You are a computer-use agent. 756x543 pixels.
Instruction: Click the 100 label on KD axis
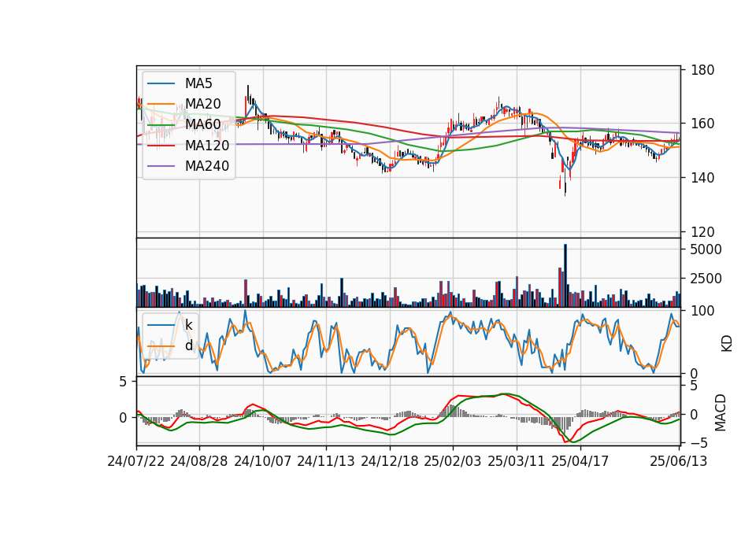[x=702, y=311]
